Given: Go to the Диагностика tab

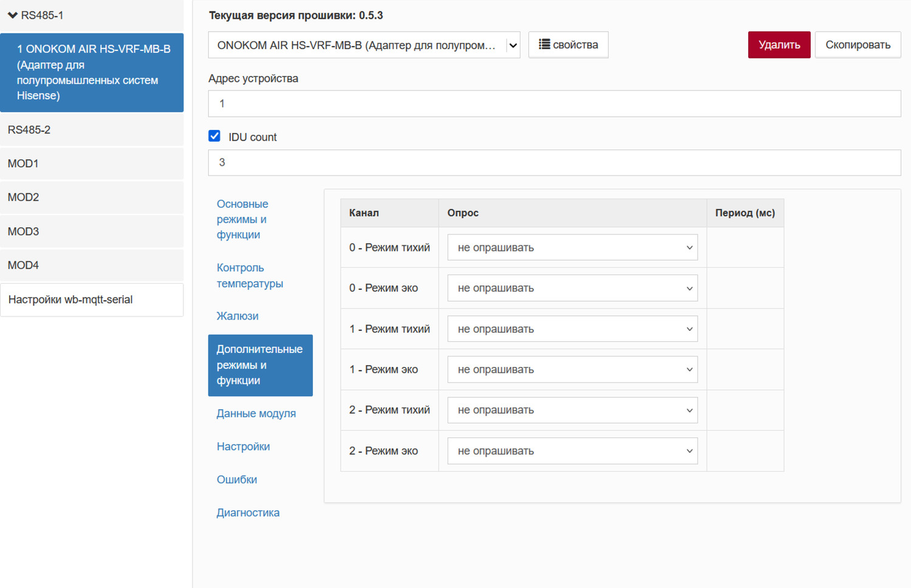Looking at the screenshot, I should 248,513.
